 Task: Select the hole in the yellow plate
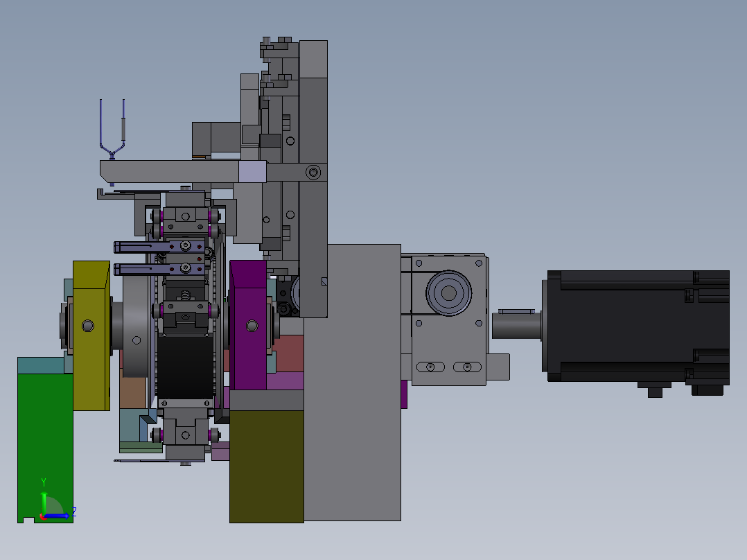(x=87, y=326)
